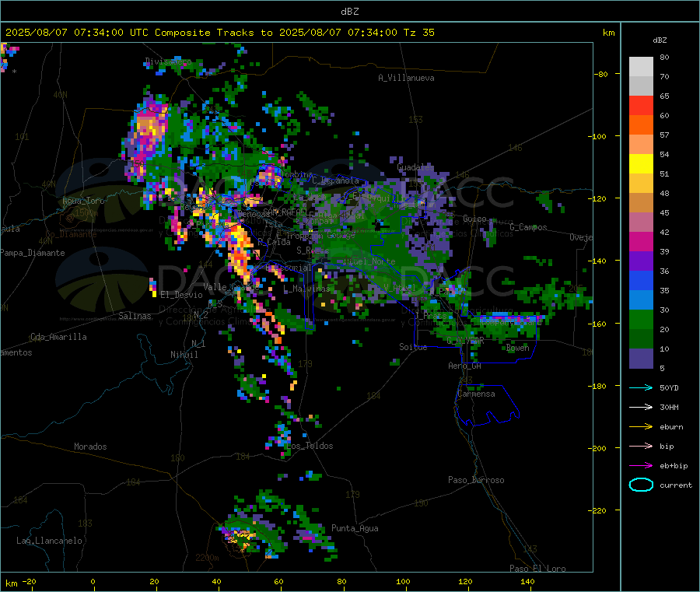Click the 2200m elevation label near bottom
This screenshot has width=700, height=592.
point(207,558)
